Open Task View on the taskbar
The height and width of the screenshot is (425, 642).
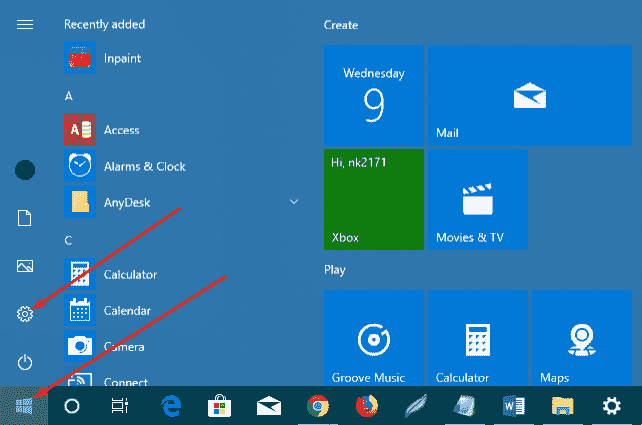tap(120, 406)
